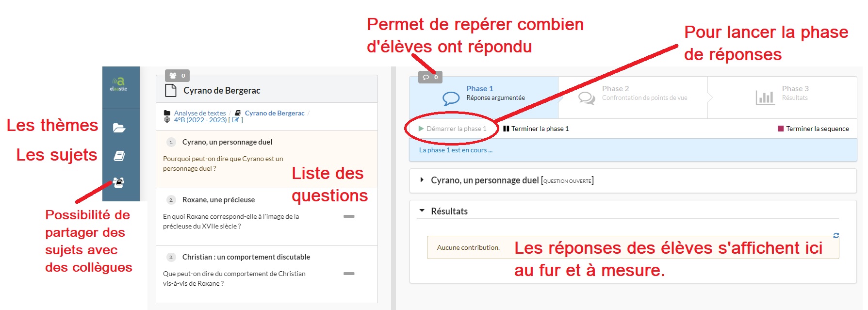The width and height of the screenshot is (868, 310).
Task: Open the Cyrano de Bergerac breadcrumb link
Action: [x=275, y=113]
